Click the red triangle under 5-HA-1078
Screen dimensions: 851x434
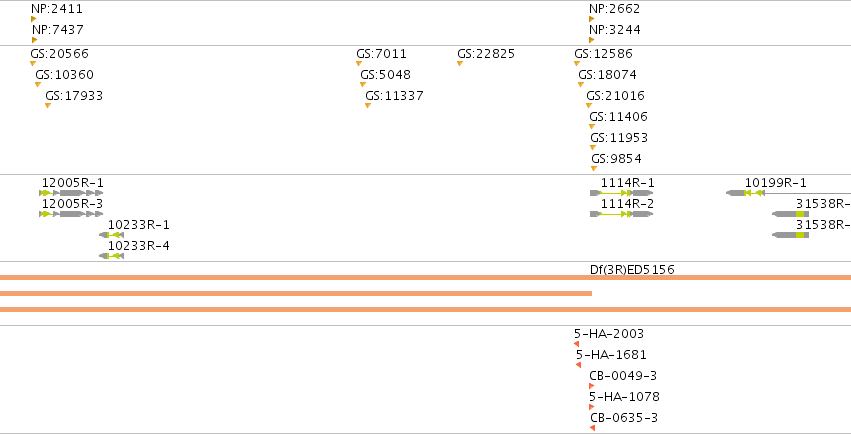[592, 407]
